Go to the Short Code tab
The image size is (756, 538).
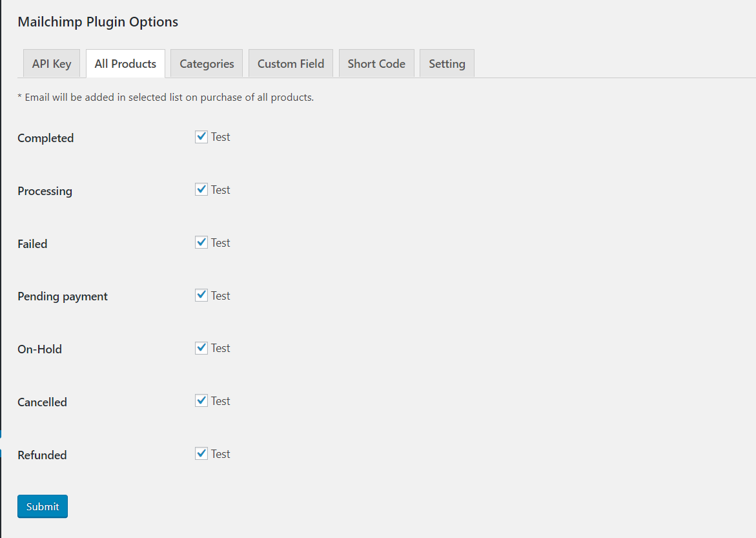(x=376, y=64)
